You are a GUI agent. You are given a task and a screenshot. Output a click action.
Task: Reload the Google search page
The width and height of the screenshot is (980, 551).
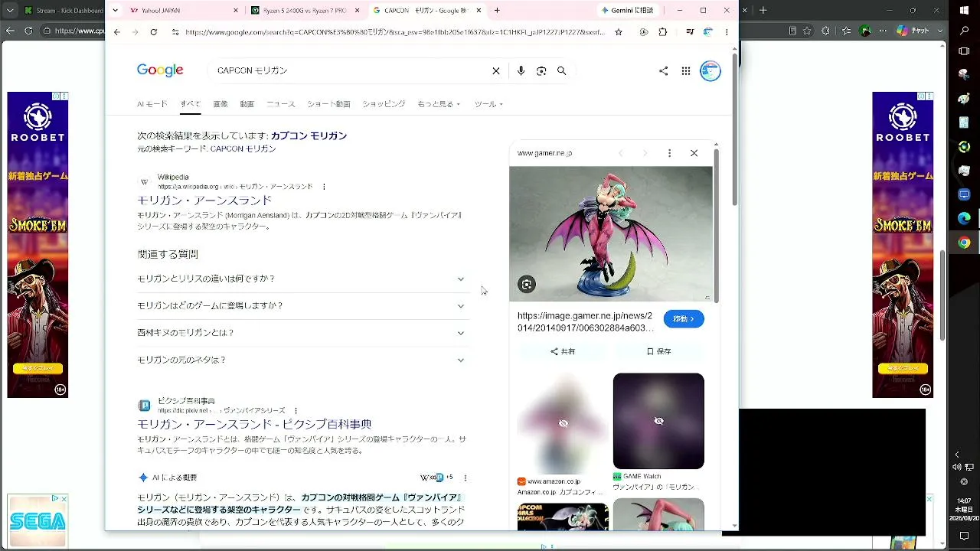pyautogui.click(x=153, y=32)
